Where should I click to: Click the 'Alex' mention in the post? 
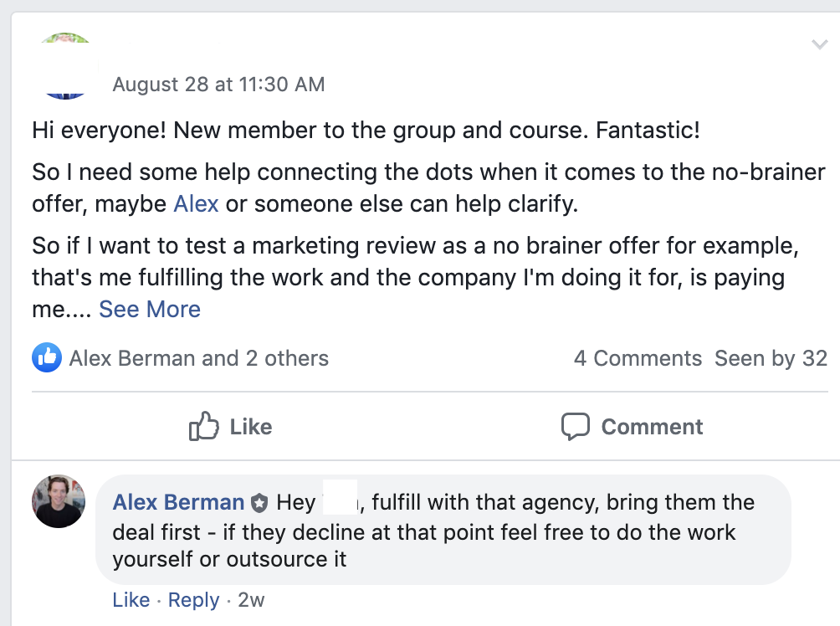pyautogui.click(x=197, y=203)
